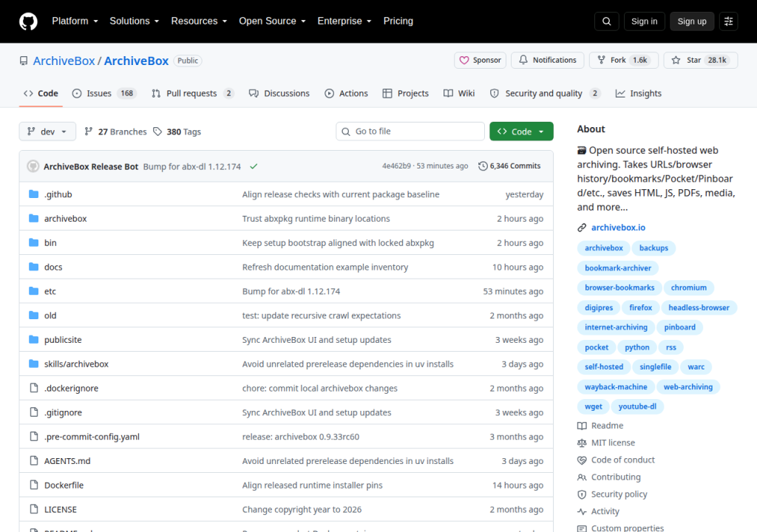
Task: Click the skills/archivebox folder icon
Action: 33,364
